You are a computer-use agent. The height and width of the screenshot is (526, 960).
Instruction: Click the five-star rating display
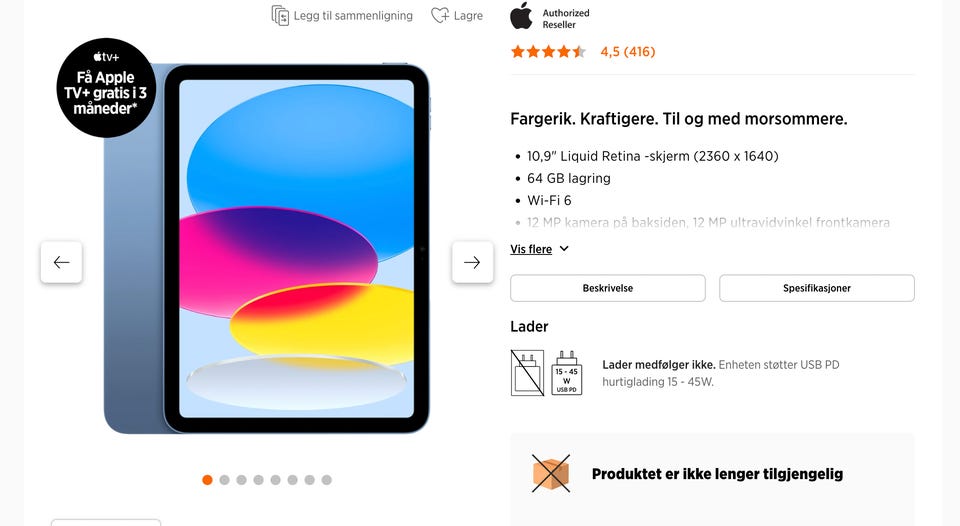(x=549, y=51)
